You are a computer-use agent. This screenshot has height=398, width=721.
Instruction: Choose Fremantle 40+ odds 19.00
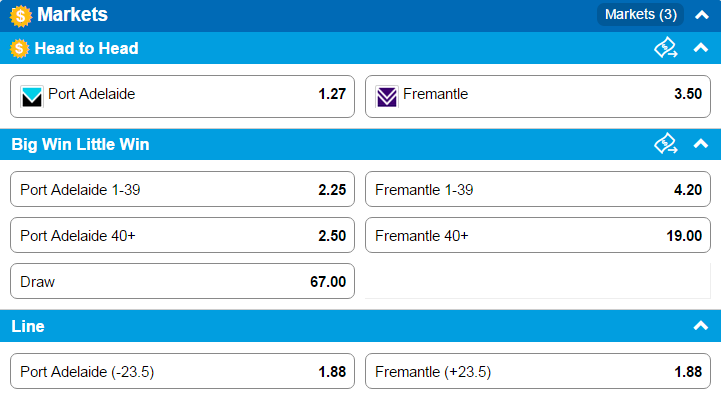point(538,235)
